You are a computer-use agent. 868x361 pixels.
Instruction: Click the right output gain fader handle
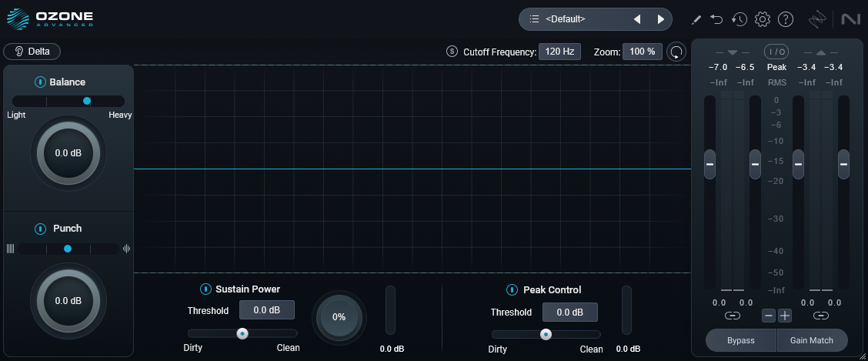click(x=843, y=165)
